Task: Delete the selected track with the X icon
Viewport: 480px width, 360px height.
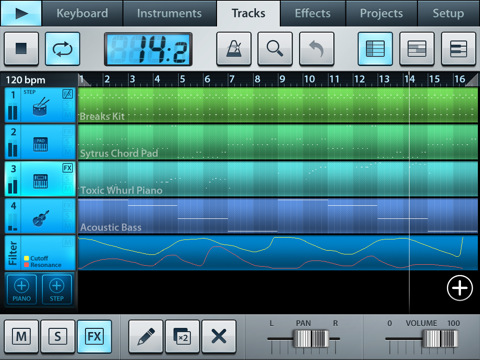Action: coord(219,336)
